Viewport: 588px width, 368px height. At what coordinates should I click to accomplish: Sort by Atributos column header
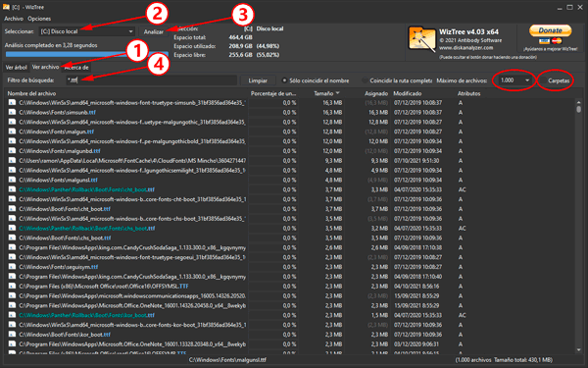click(468, 93)
